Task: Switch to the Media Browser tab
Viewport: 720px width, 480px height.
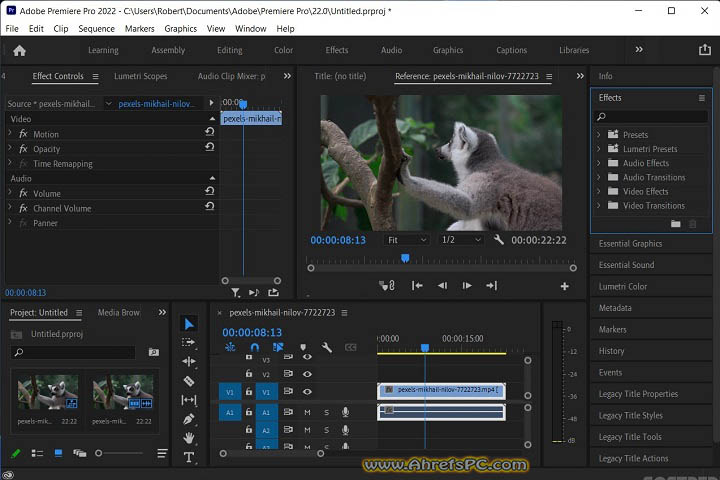Action: (118, 313)
